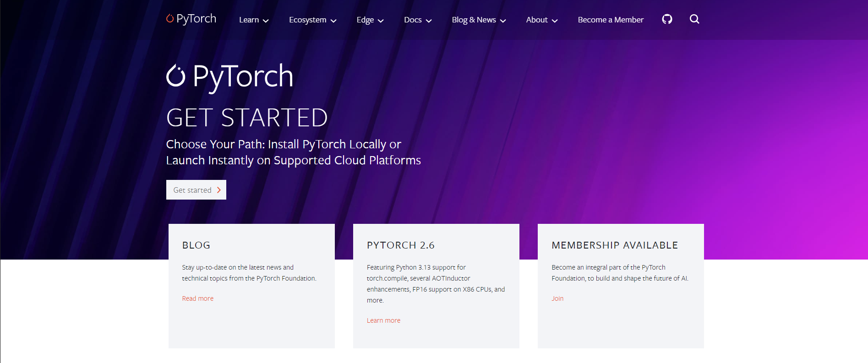Expand the Learn menu chevron

coord(266,21)
